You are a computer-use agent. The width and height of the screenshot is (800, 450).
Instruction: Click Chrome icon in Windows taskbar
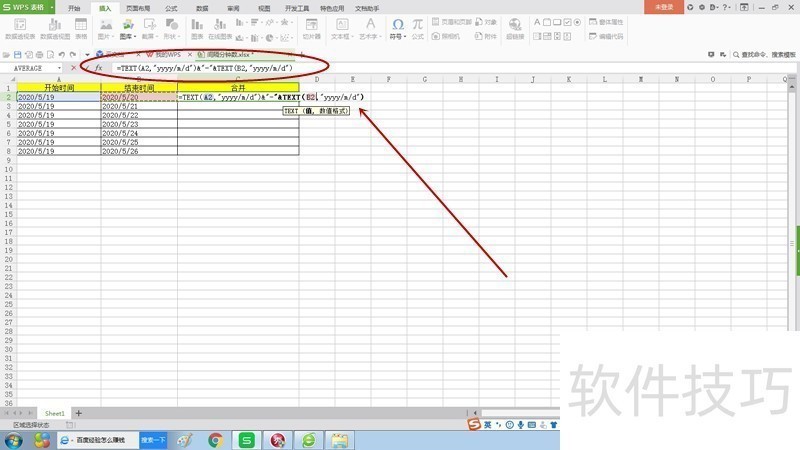tap(215, 439)
